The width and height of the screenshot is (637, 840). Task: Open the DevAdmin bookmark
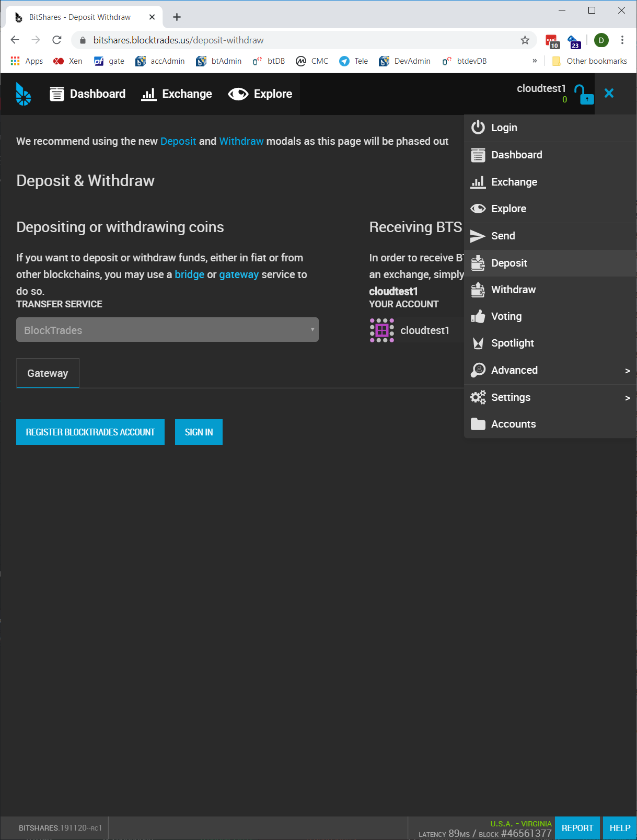click(x=405, y=61)
